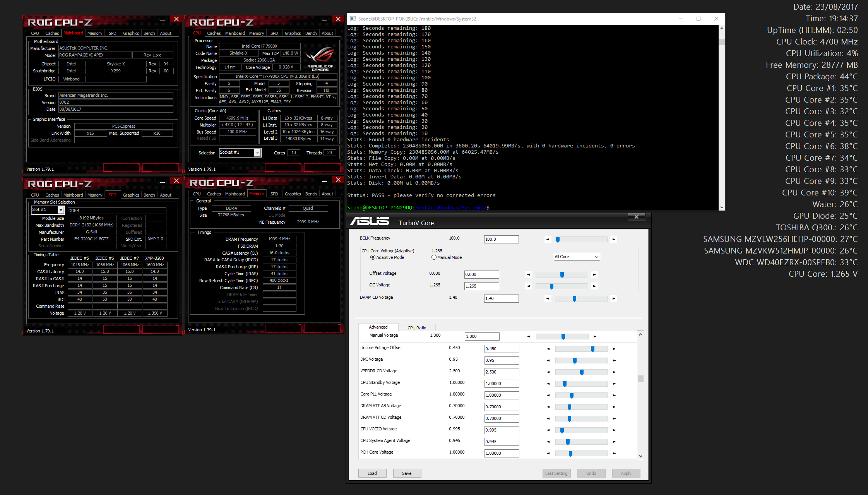Viewport: 868px width, 495px height.
Task: Increase Uncore Voltage Offset with right arrow
Action: [x=614, y=349]
